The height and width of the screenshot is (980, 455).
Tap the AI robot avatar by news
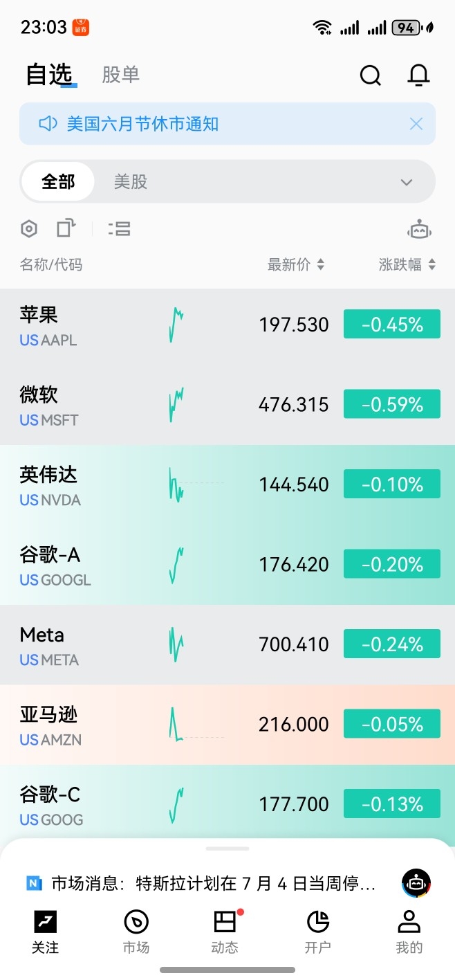click(416, 884)
